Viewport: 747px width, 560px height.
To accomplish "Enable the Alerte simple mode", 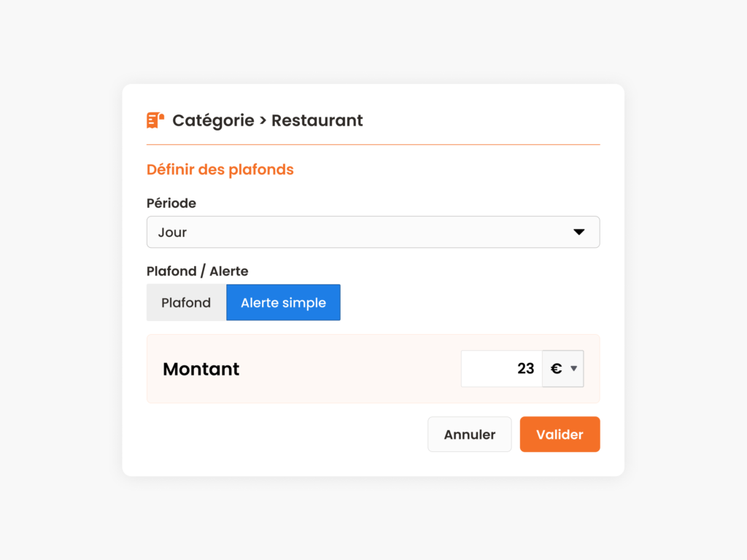I will click(x=283, y=302).
